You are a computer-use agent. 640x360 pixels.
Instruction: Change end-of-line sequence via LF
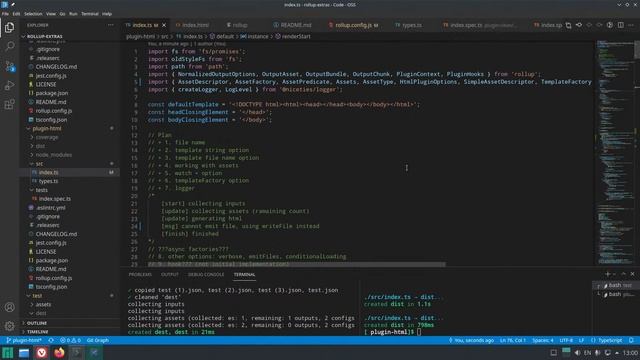(581, 340)
